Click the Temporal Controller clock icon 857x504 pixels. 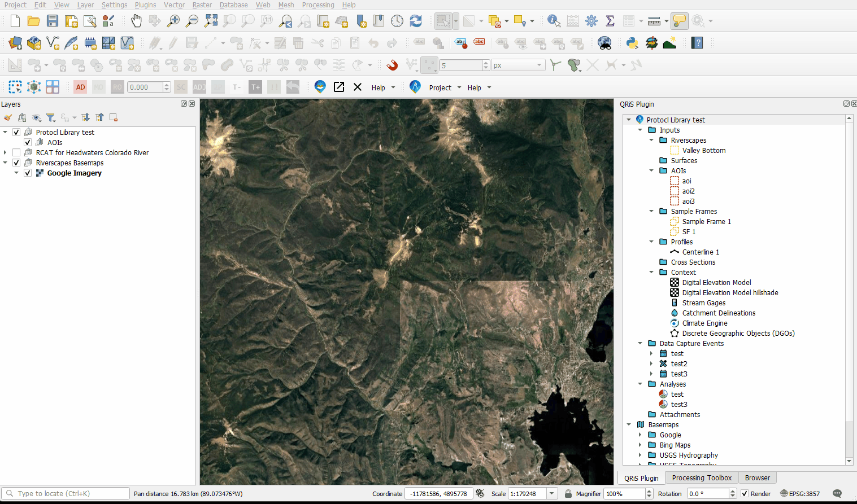pos(397,21)
